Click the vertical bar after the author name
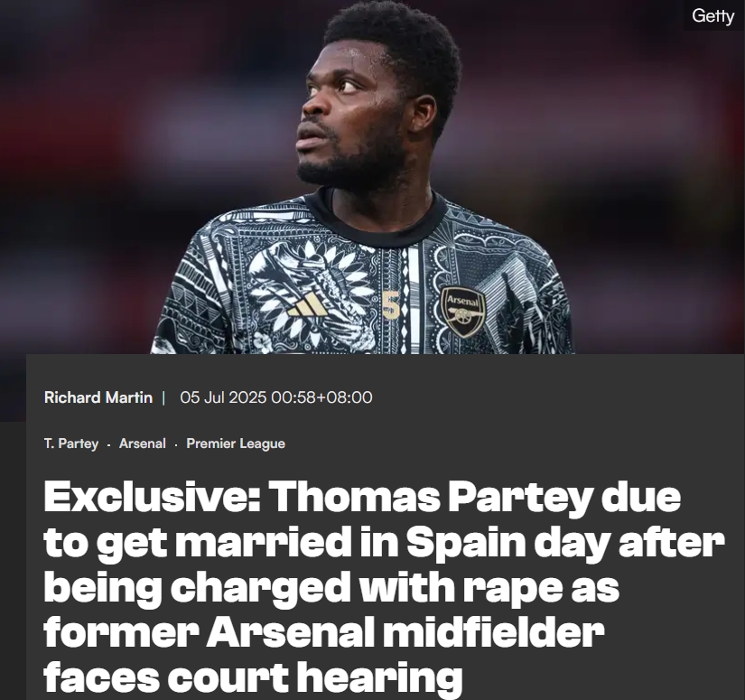The height and width of the screenshot is (700, 745). tap(163, 397)
